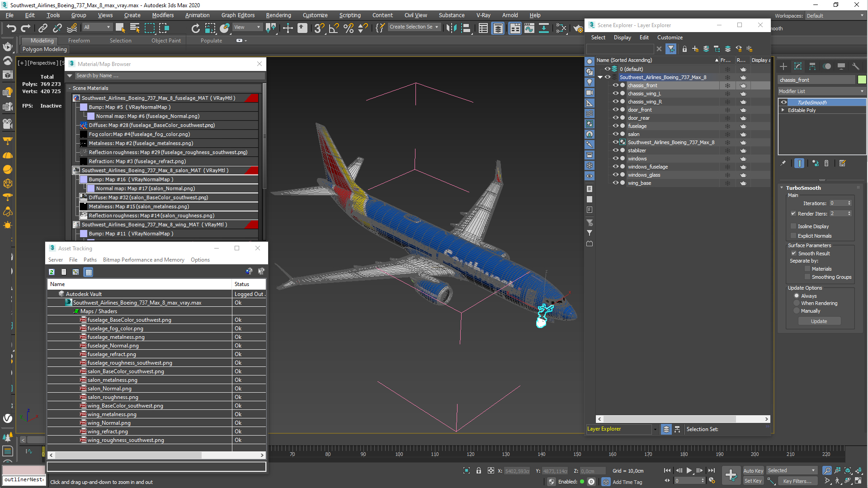Pin the modifier stack
This screenshot has width=868, height=488.
pyautogui.click(x=783, y=164)
